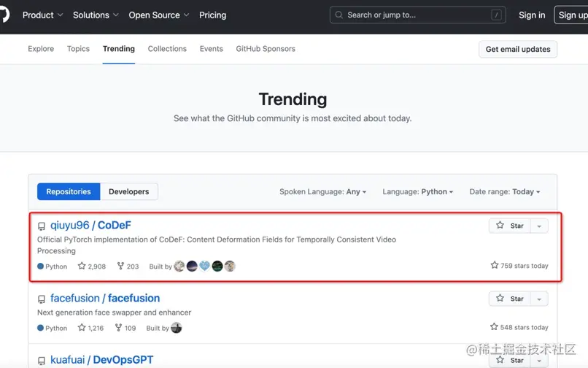Star the facefusion repository
588x368 pixels.
pos(510,299)
